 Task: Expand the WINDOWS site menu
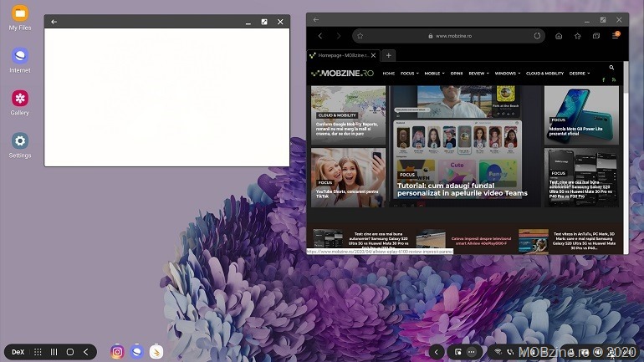point(507,74)
